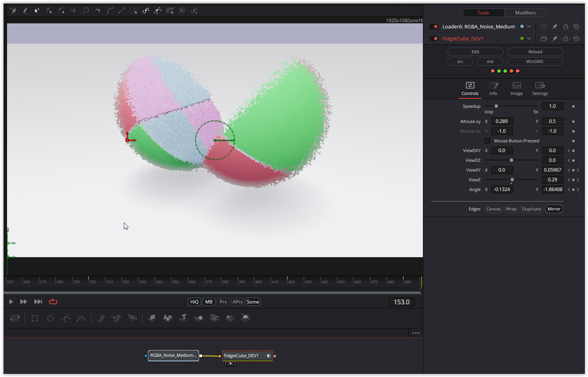Click the boxed X delete icon
The image size is (588, 377).
point(182,11)
